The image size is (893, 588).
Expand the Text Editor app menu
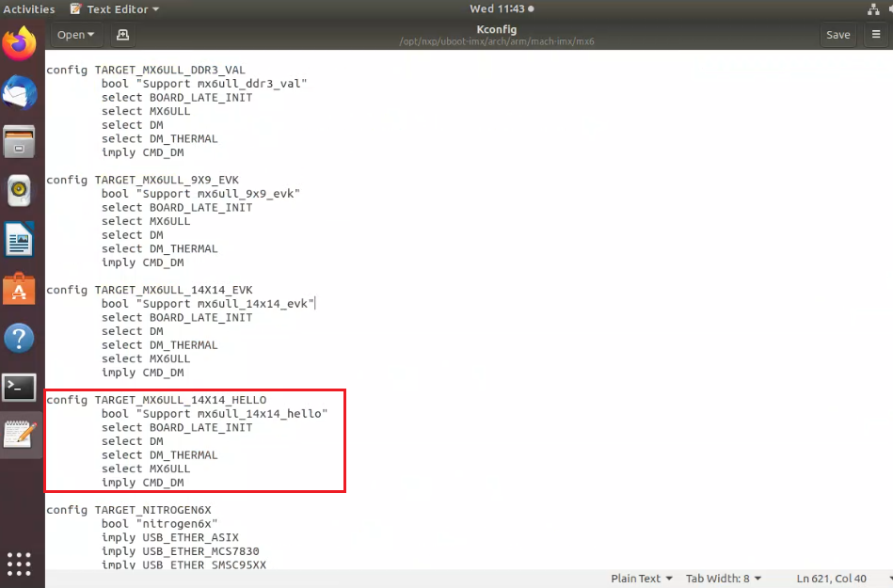coord(115,9)
